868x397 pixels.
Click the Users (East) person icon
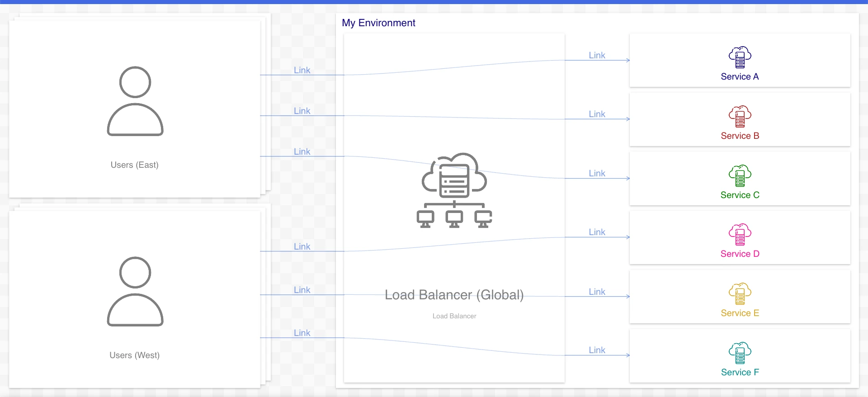point(135,101)
